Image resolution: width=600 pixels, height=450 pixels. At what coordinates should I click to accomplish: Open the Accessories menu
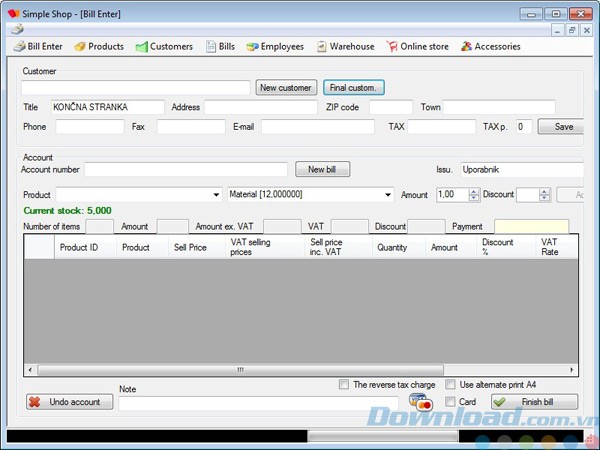click(x=490, y=46)
